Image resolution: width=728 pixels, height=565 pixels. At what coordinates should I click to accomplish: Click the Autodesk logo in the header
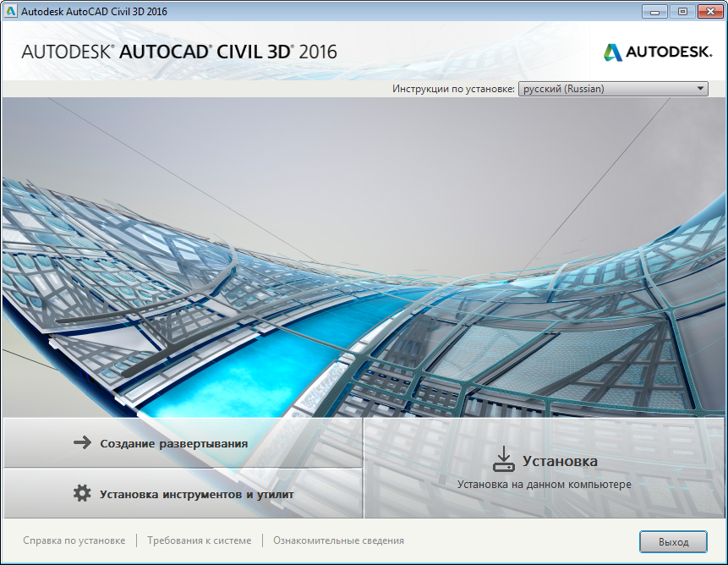pyautogui.click(x=658, y=52)
